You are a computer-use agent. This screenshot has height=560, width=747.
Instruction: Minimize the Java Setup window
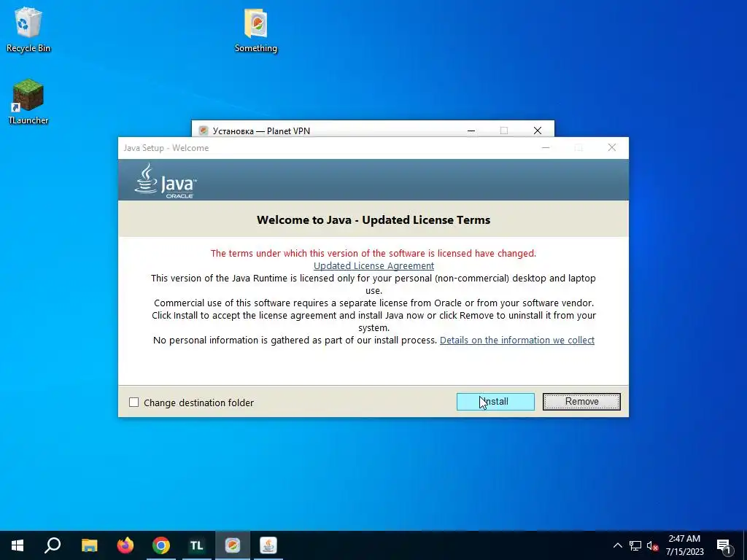coord(546,147)
